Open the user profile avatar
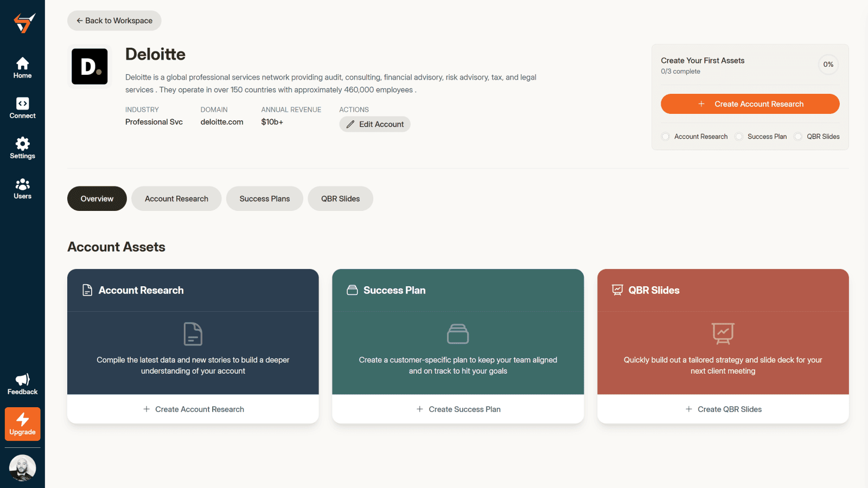Image resolution: width=868 pixels, height=488 pixels. point(22,468)
